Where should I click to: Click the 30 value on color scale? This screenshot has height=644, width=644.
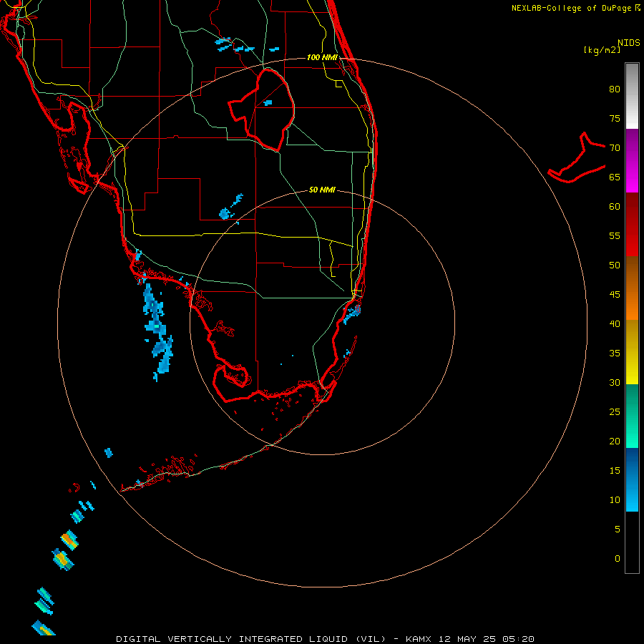coord(615,382)
